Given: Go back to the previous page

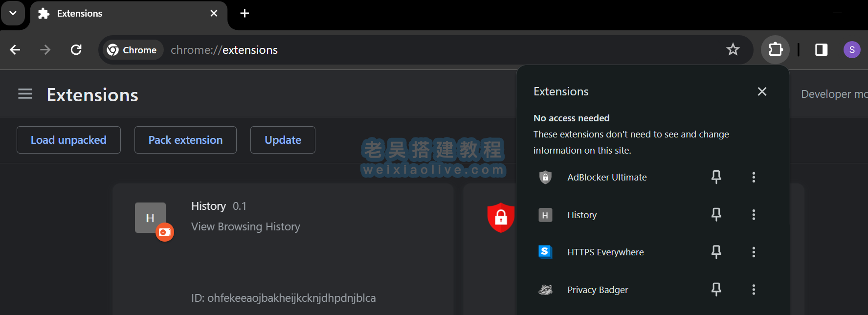Looking at the screenshot, I should coord(15,49).
